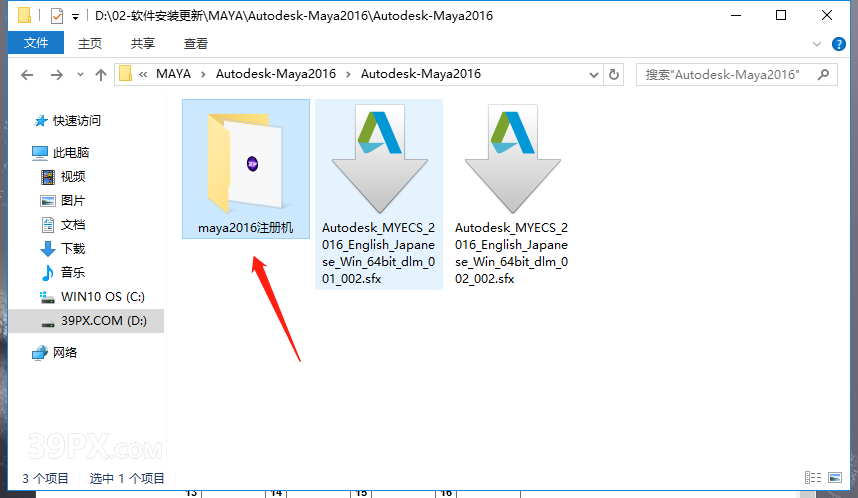Open the 下载 folder
858x498 pixels.
(73, 249)
